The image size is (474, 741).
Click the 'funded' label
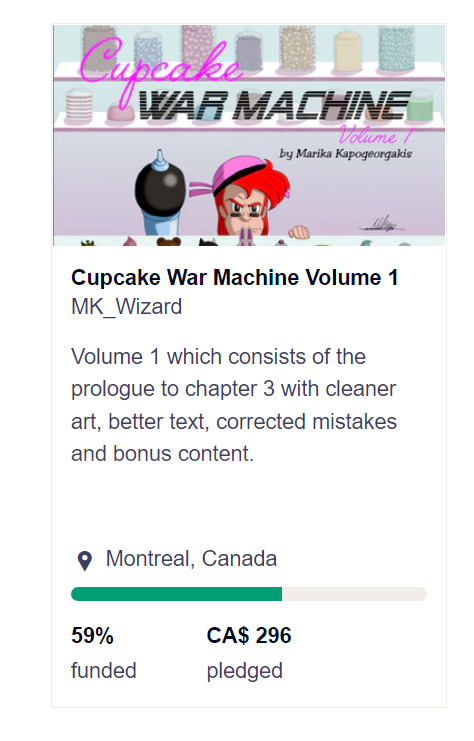pyautogui.click(x=103, y=671)
